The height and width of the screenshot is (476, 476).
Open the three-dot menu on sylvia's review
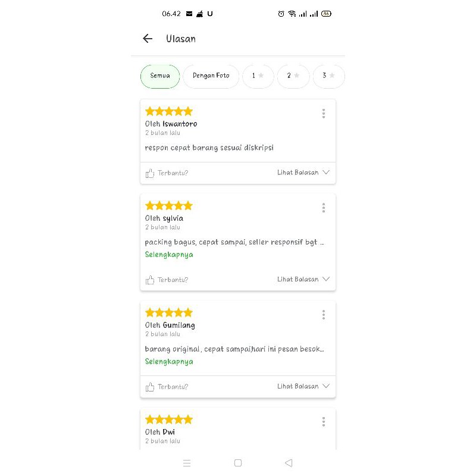[x=324, y=208]
